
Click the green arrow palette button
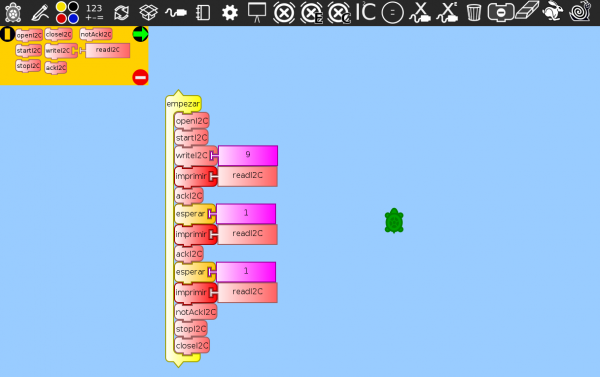click(x=140, y=34)
